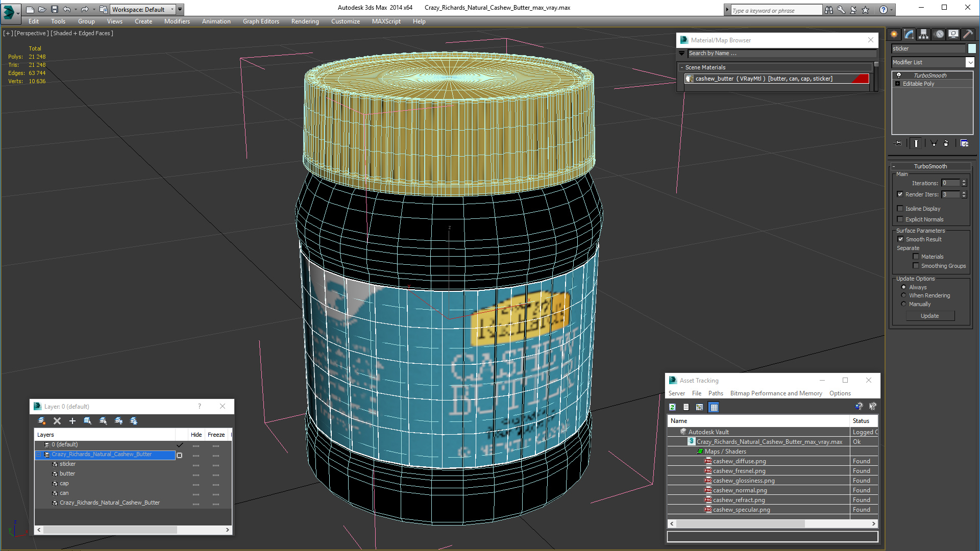Screen dimensions: 980x551
Task: Click Configure Modifier Sets icon
Action: coord(964,143)
